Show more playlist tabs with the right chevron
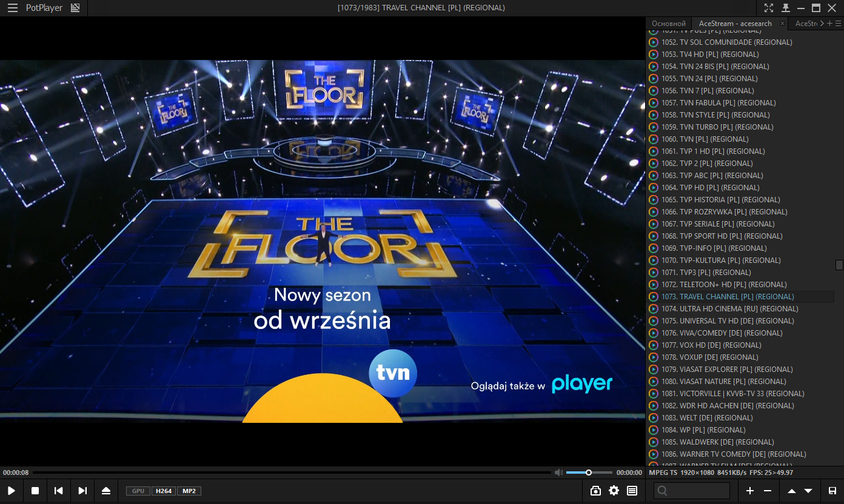The image size is (844, 504). [x=822, y=24]
